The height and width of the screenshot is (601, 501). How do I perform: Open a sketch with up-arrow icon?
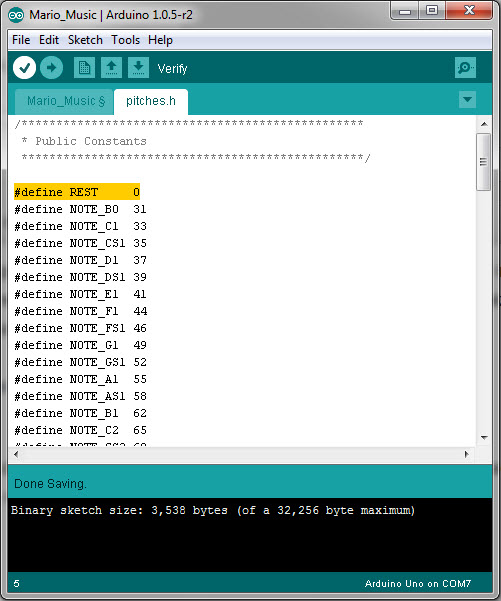click(x=112, y=68)
